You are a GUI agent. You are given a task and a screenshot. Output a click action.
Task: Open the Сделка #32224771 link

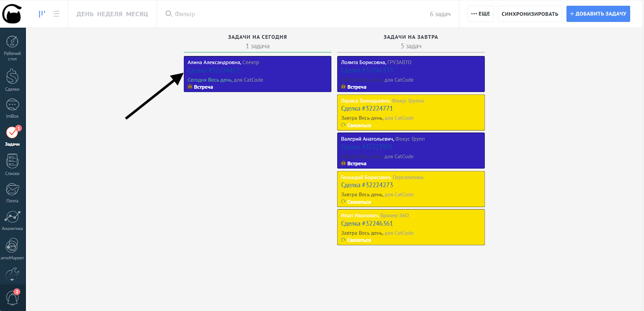(367, 108)
